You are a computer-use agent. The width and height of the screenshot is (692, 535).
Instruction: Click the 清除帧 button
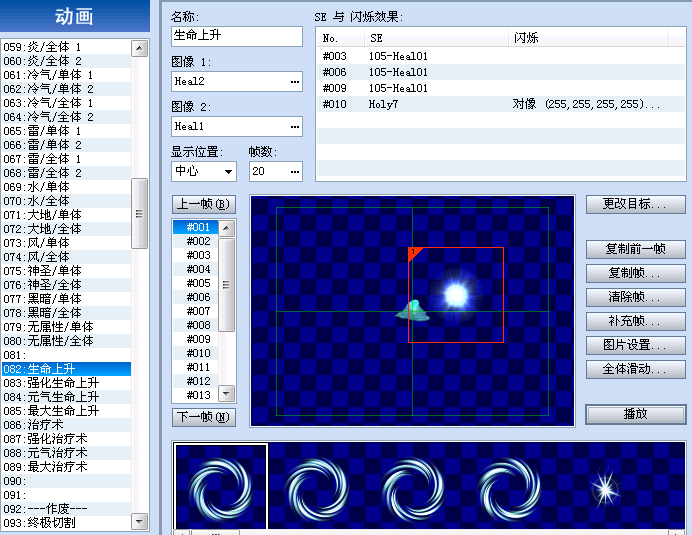636,297
